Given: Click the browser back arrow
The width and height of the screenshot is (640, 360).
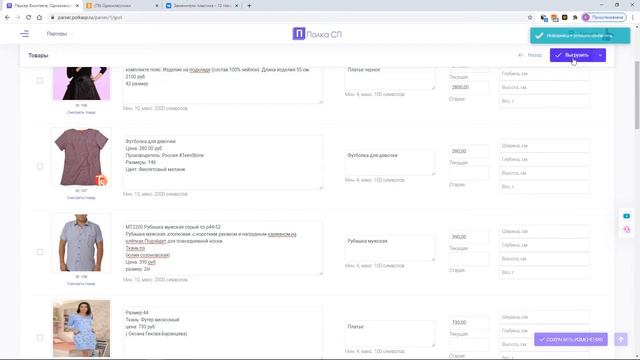Looking at the screenshot, I should point(7,18).
